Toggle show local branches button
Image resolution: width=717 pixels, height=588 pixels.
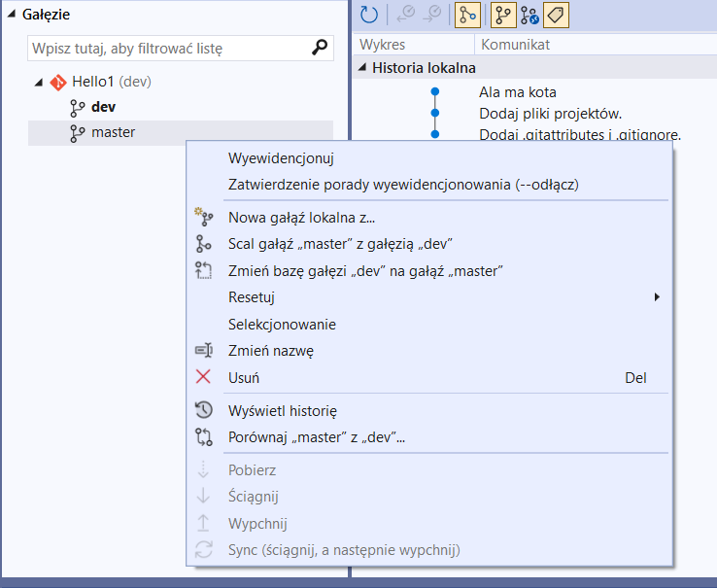503,15
